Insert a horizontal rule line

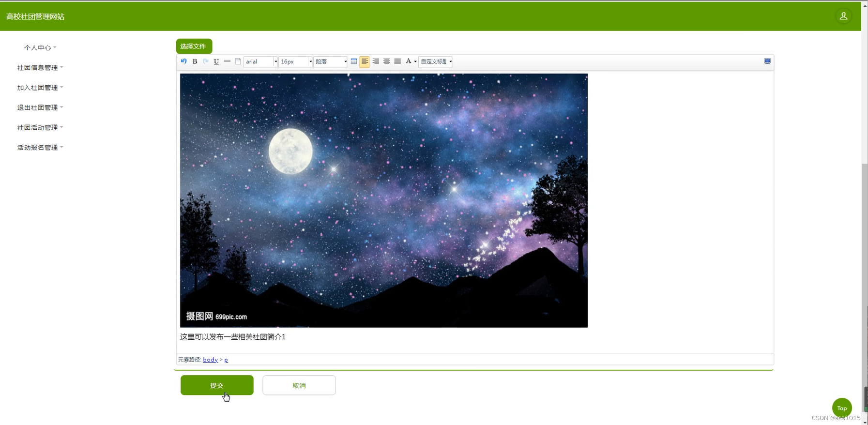click(227, 61)
